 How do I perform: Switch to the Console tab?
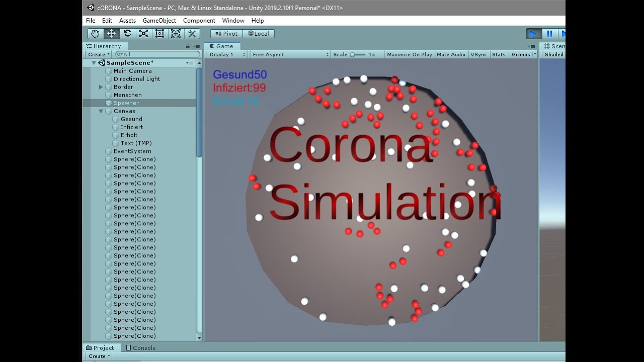(140, 348)
